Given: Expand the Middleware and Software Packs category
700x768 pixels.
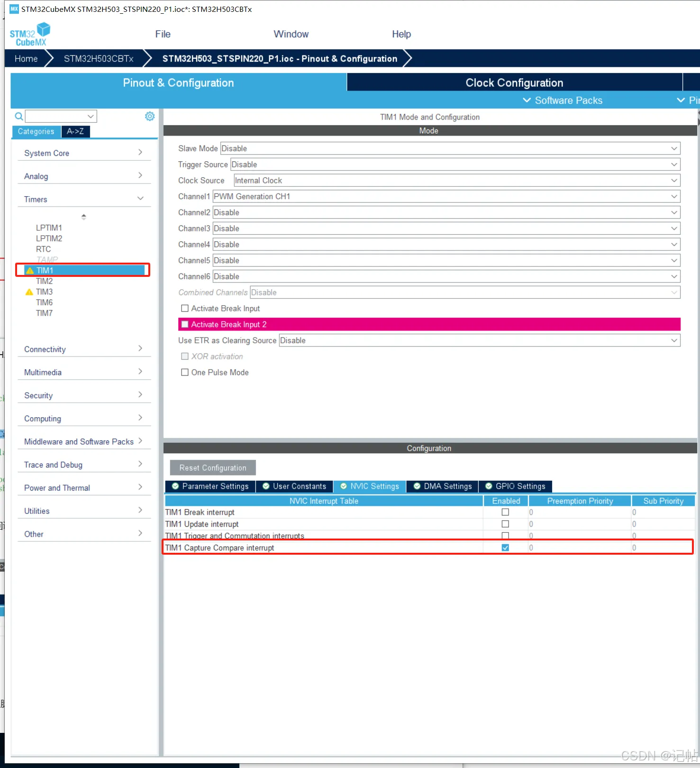Looking at the screenshot, I should [84, 442].
